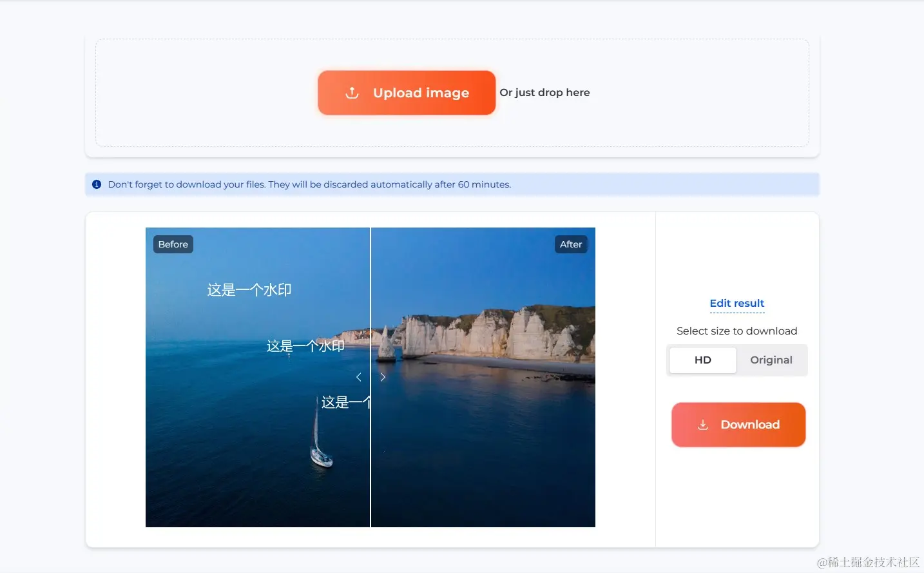Viewport: 924px width, 573px height.
Task: Select the HD size option
Action: point(703,360)
